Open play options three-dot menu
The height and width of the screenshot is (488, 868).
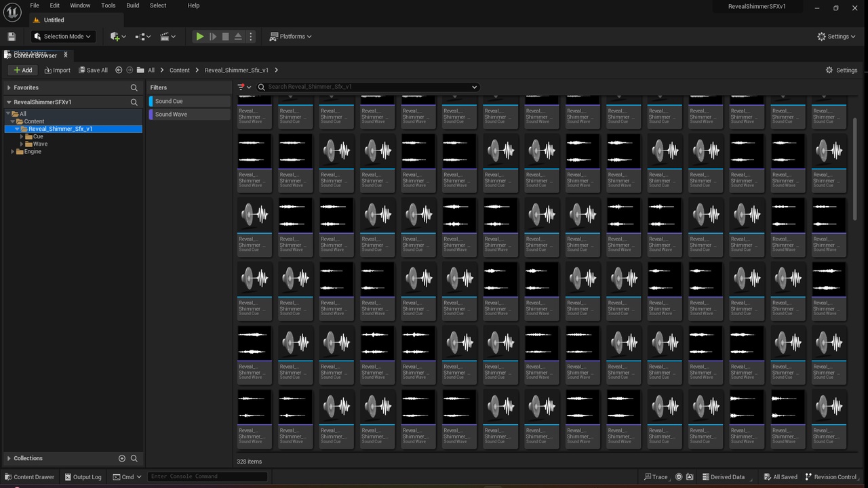point(251,37)
